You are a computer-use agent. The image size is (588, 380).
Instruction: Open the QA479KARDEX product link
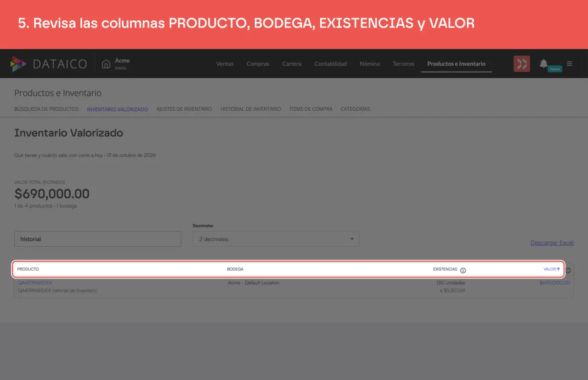(35, 283)
